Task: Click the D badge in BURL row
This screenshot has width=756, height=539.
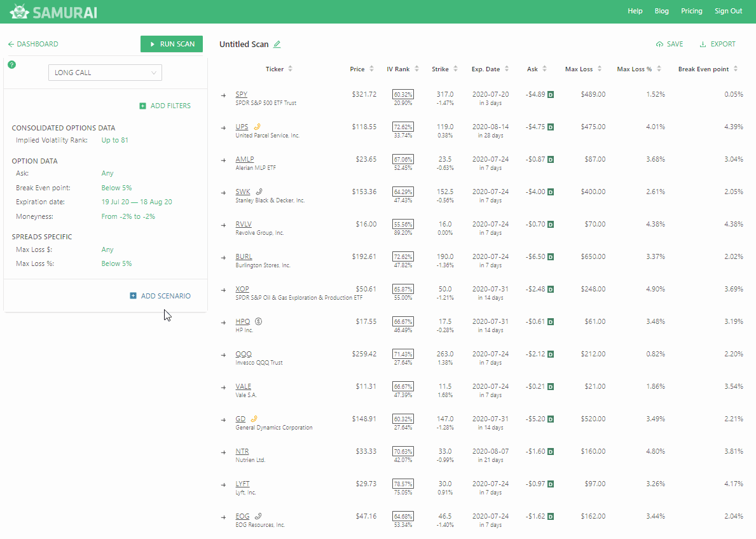Action: [551, 256]
